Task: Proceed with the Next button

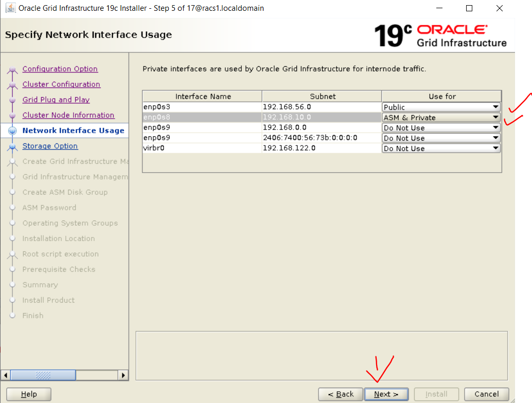Action: click(x=386, y=394)
